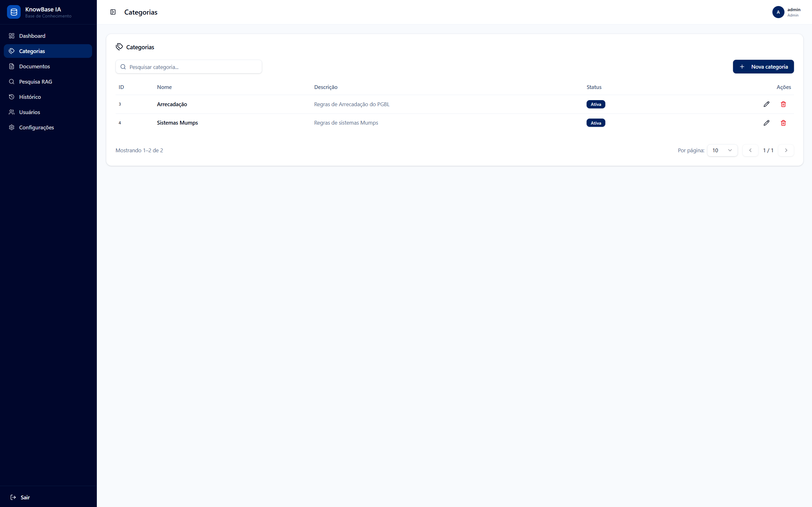Go to Documentos page

click(48, 66)
